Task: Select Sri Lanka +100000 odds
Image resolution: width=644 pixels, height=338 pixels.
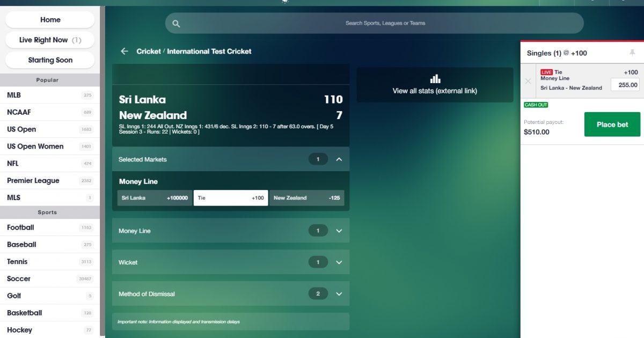Action: (x=155, y=198)
